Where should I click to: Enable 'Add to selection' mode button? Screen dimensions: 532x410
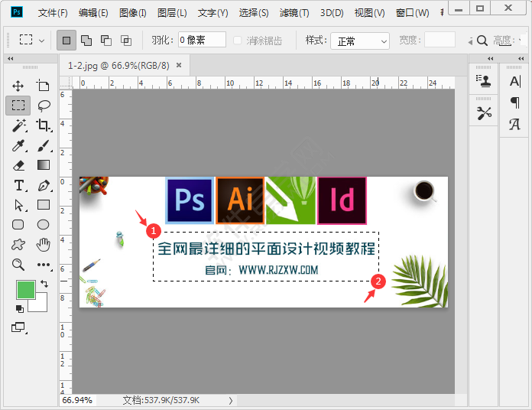(x=86, y=41)
